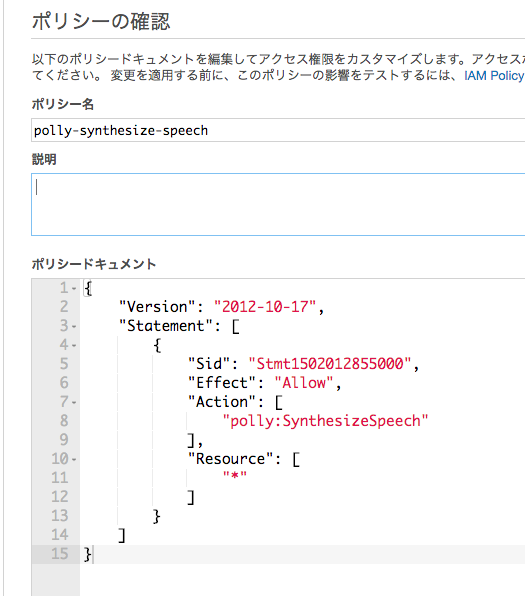Click the "Stmt1502012855000" Sid value
Viewport: 525px width, 596px height.
(330, 364)
